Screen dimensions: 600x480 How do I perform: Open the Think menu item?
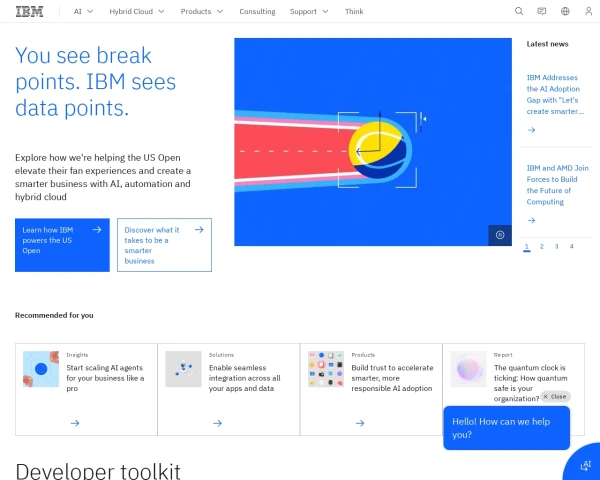pos(354,12)
